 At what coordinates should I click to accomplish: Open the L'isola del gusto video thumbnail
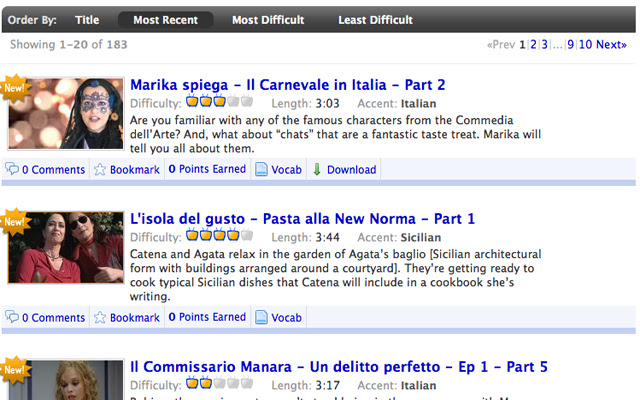pos(66,247)
